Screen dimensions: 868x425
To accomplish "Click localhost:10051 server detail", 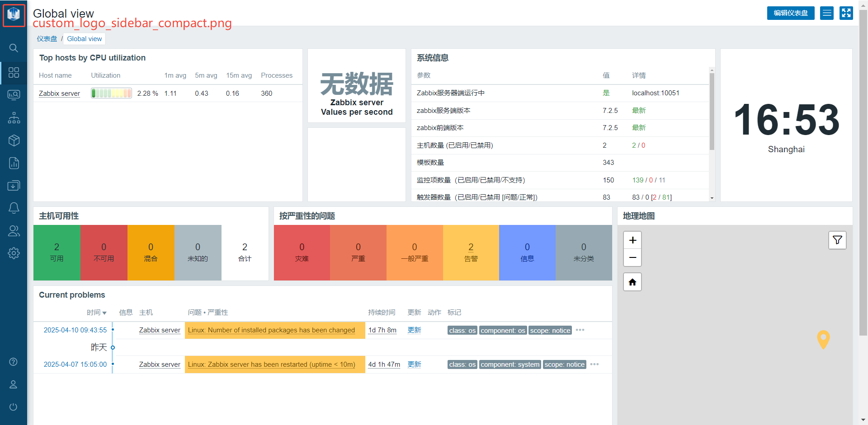I will (x=656, y=93).
